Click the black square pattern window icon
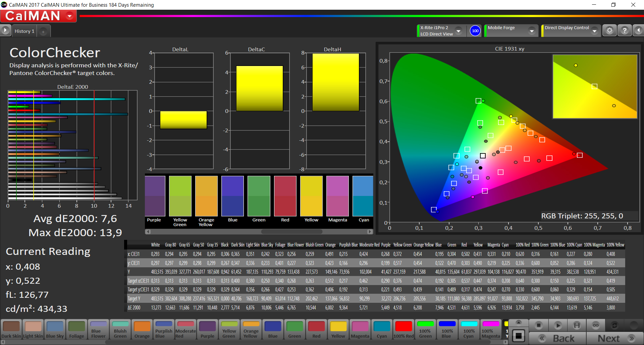 (x=519, y=336)
